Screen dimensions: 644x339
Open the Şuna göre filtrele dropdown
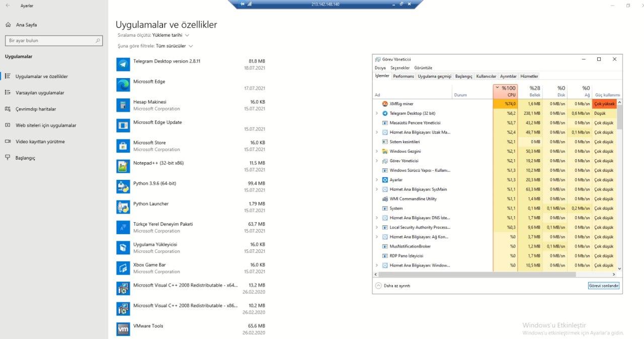tap(155, 46)
